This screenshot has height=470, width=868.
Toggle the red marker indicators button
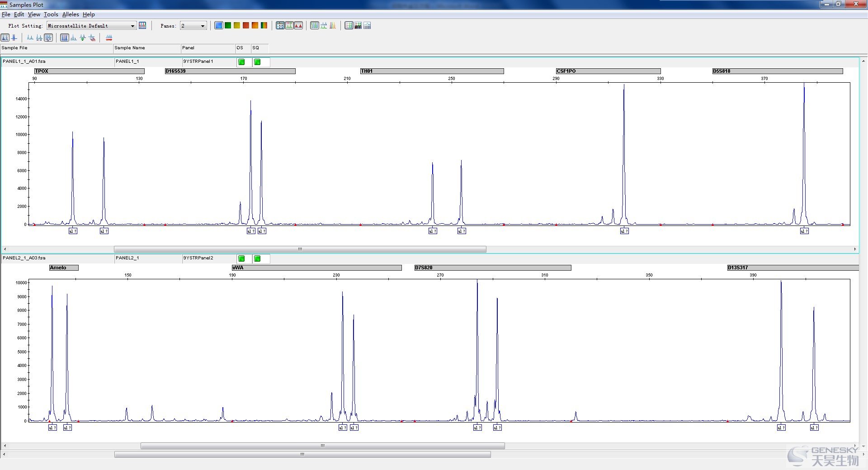tap(298, 26)
